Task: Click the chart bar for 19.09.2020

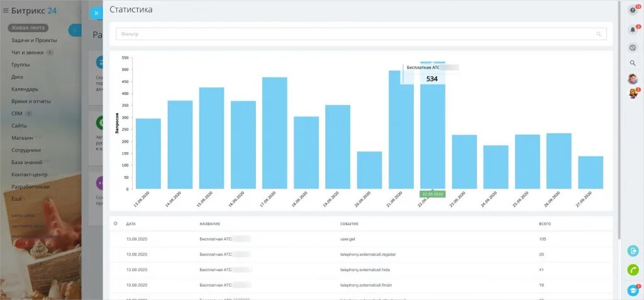Action: (338, 147)
